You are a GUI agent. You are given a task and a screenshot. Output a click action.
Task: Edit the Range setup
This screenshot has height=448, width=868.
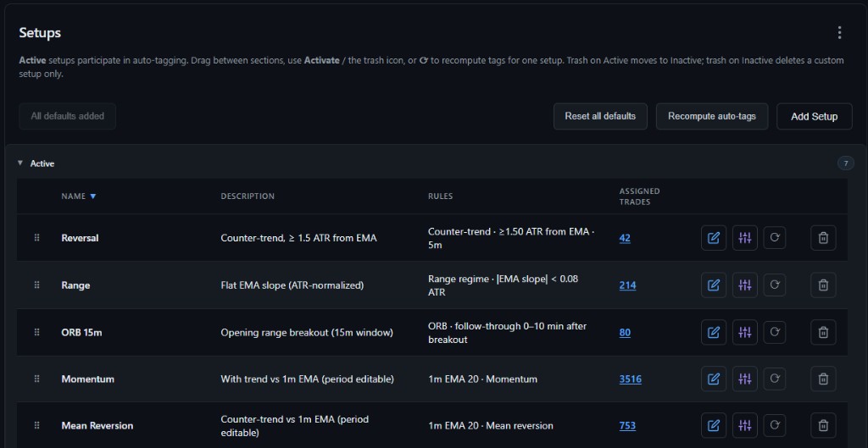(714, 285)
